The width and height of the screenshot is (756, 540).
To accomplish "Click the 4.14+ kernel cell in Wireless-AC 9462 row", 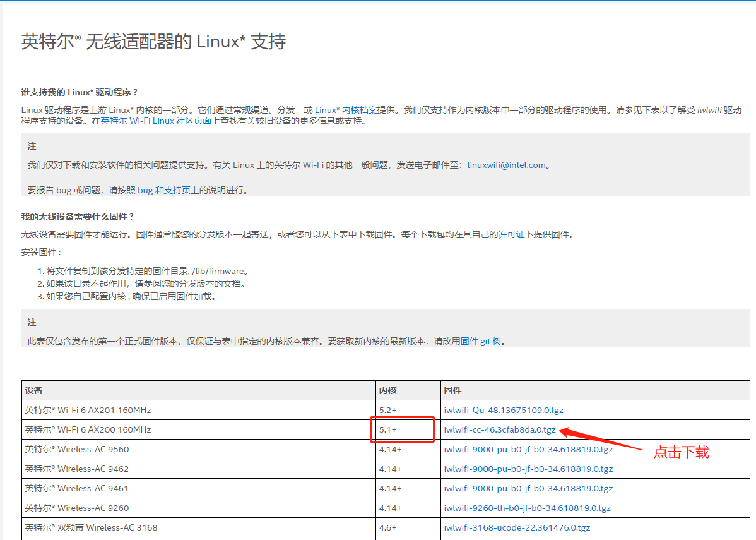I will pyautogui.click(x=408, y=469).
